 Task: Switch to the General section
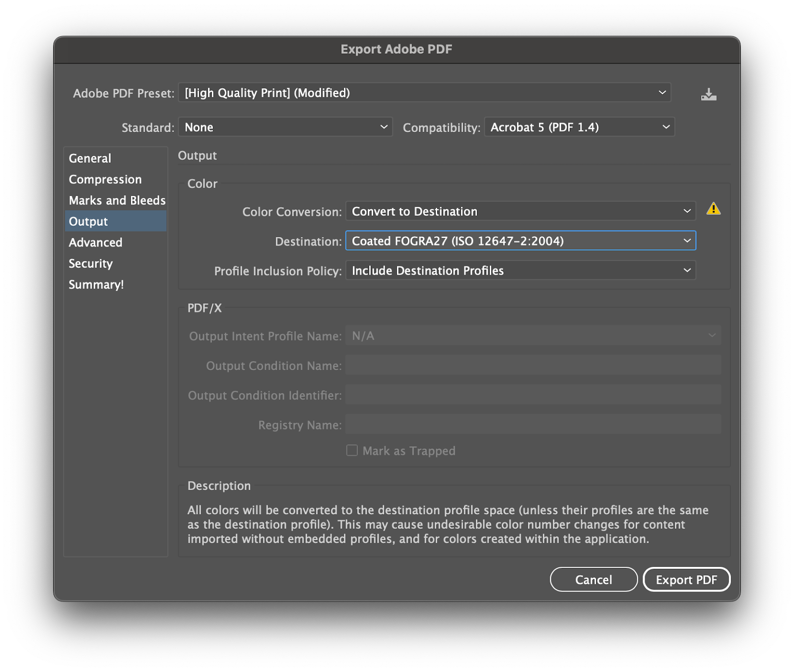coord(90,159)
